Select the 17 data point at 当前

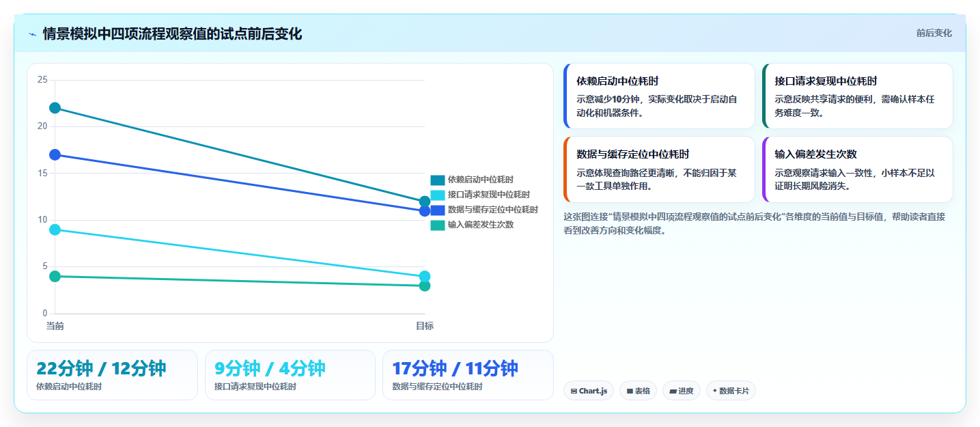click(x=55, y=154)
